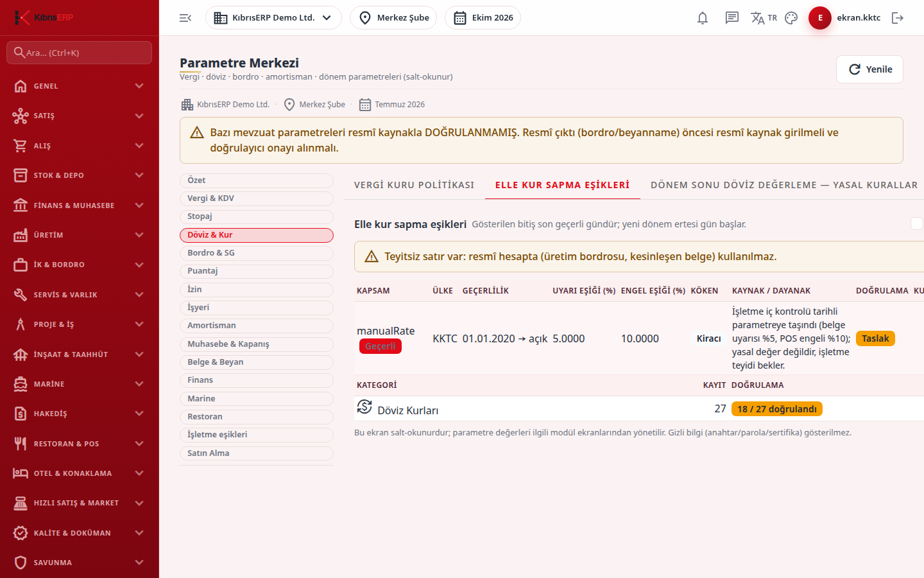Select Elle Kur Sapma Eşikleri tab
924x578 pixels.
pos(562,185)
